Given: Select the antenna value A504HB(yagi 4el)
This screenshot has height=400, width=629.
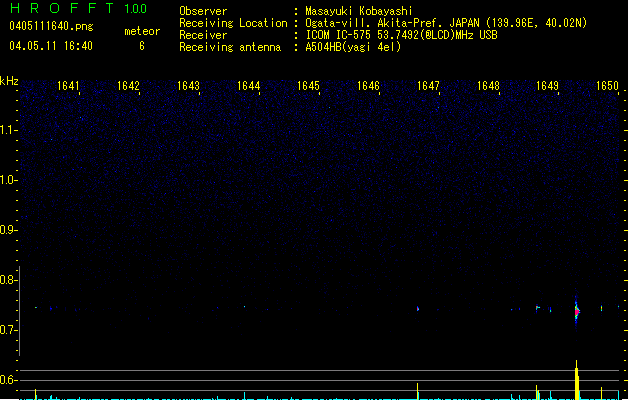Looking at the screenshot, I should pos(353,47).
